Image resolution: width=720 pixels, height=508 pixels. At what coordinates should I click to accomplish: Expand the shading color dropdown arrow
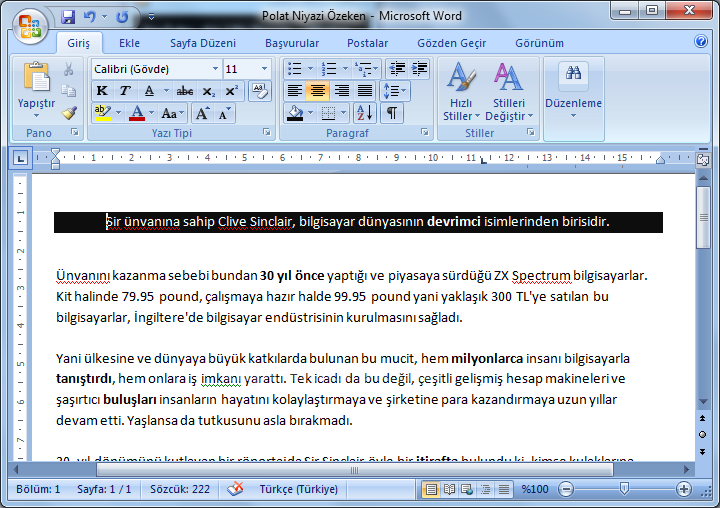click(x=310, y=113)
